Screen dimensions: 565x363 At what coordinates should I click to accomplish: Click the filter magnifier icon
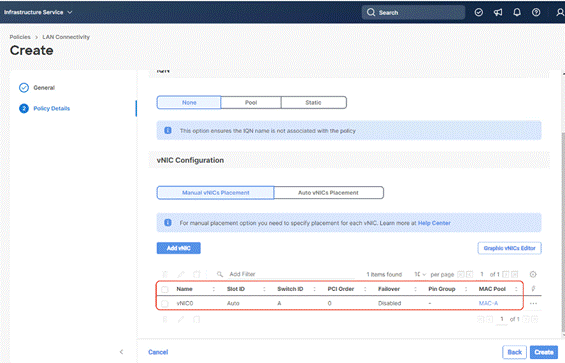[x=220, y=274]
